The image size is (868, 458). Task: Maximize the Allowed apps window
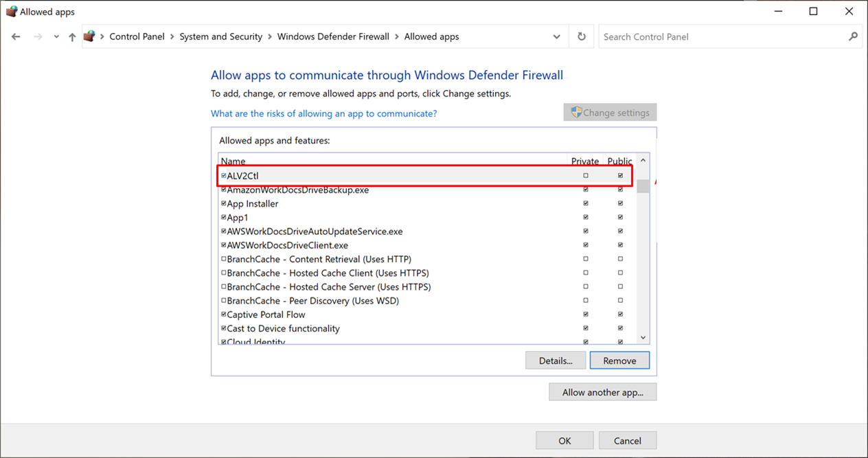pos(813,12)
